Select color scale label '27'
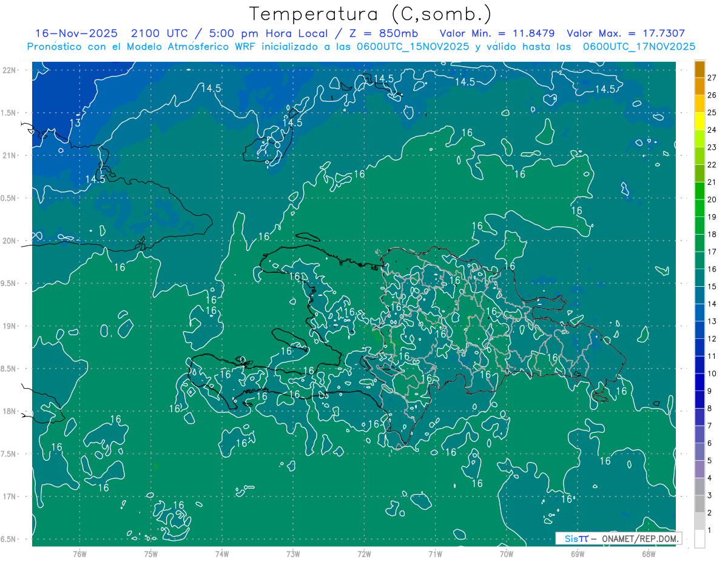The height and width of the screenshot is (562, 728). pyautogui.click(x=712, y=78)
